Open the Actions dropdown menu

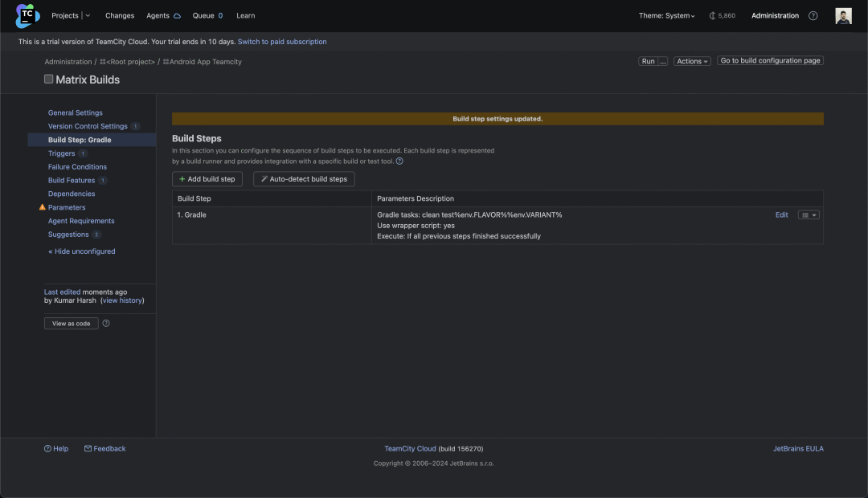[x=692, y=61]
